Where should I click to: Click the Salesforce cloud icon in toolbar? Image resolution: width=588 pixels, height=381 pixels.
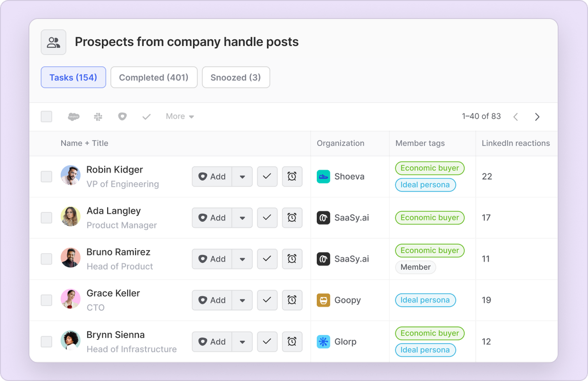[x=73, y=117]
